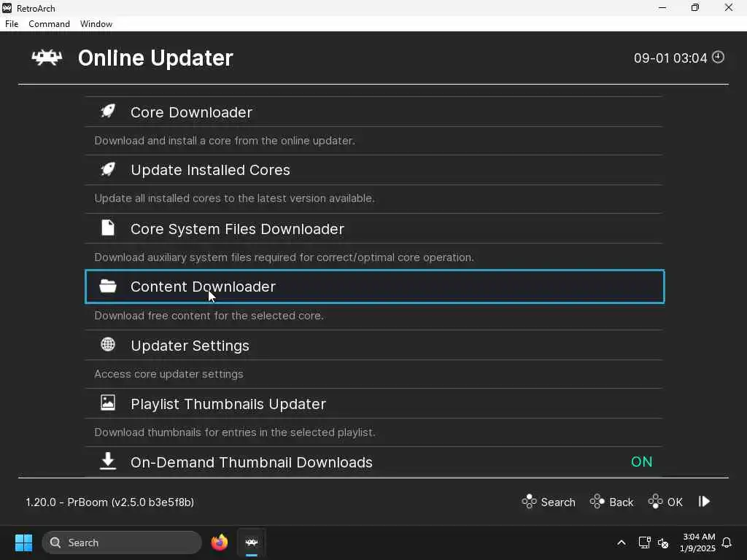Click the muted volume tray icon
Screen dimensions: 747x560
pyautogui.click(x=663, y=542)
